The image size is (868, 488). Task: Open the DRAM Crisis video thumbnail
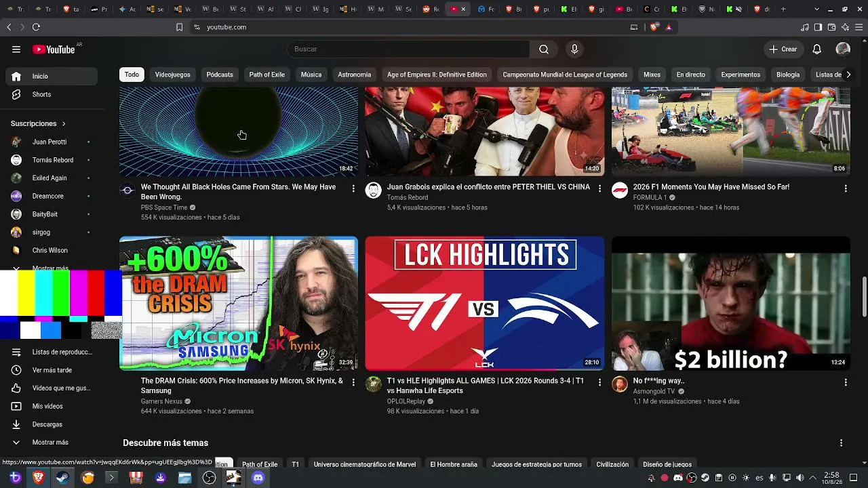(239, 303)
